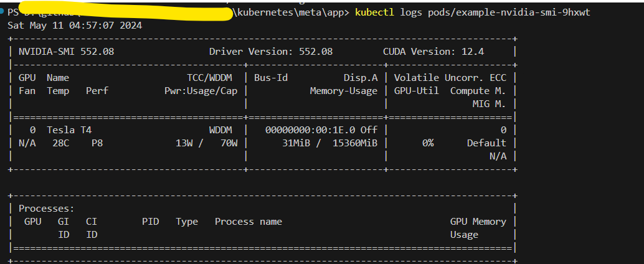Click the 0% GPU utilization value
This screenshot has height=264, width=644.
(x=427, y=143)
